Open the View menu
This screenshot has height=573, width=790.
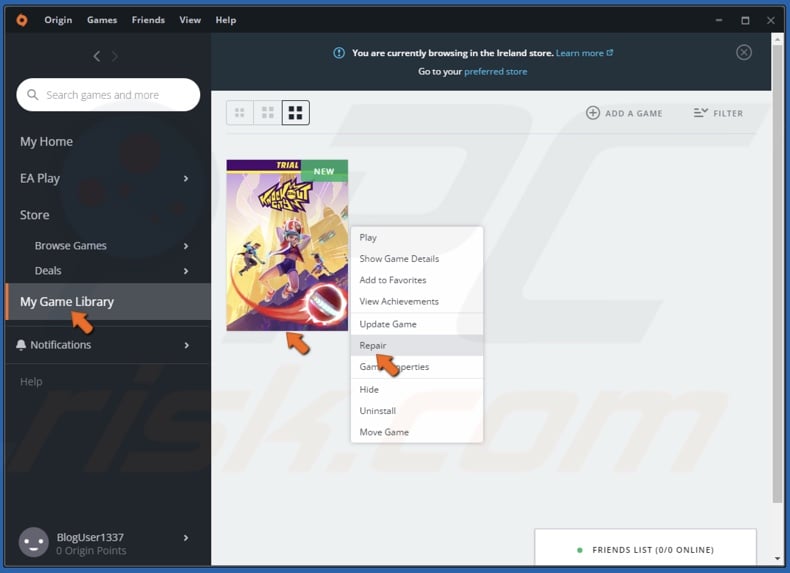point(190,20)
